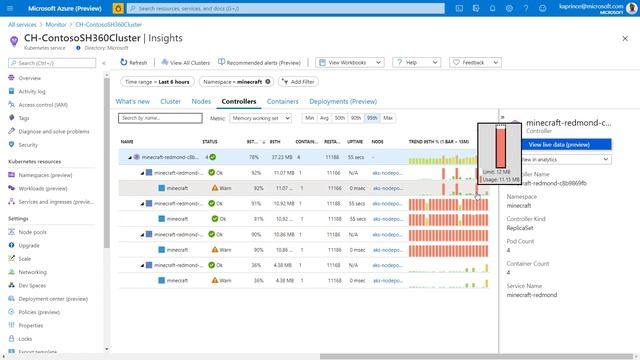
Task: Open the directory and subscription filter icon
Action: pyautogui.click(x=476, y=8)
